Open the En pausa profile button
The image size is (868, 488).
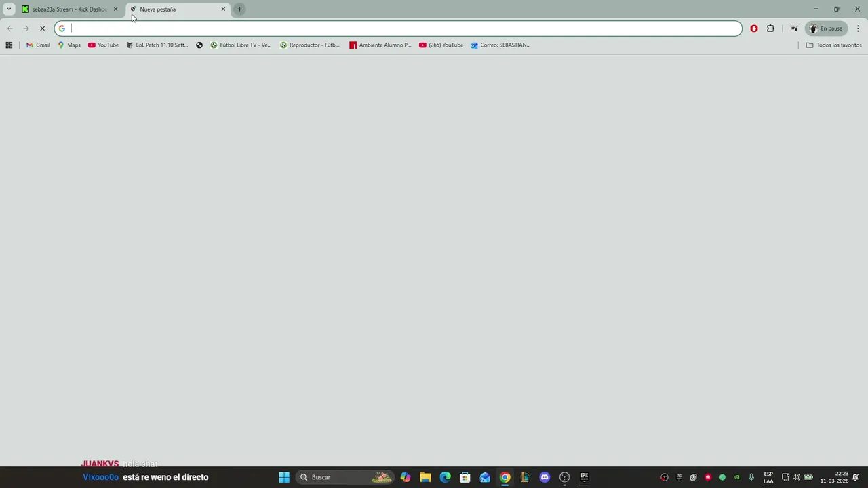(x=826, y=28)
